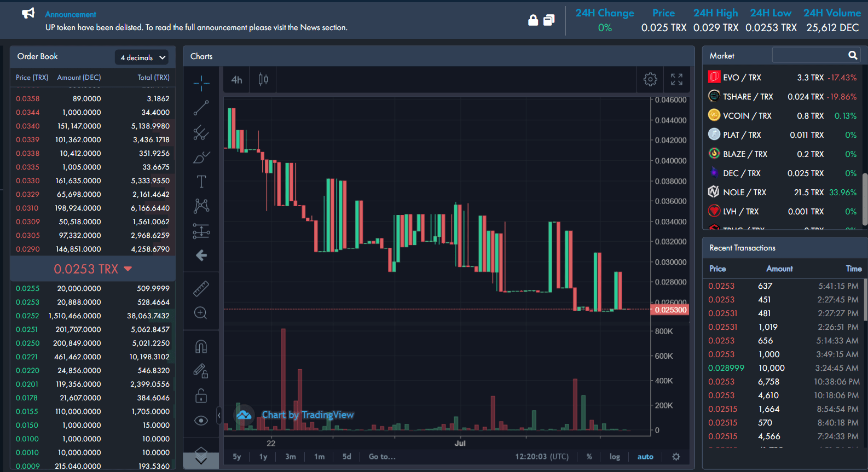Viewport: 868px width, 472px height.
Task: Open the 4 decimals dropdown
Action: coord(142,57)
